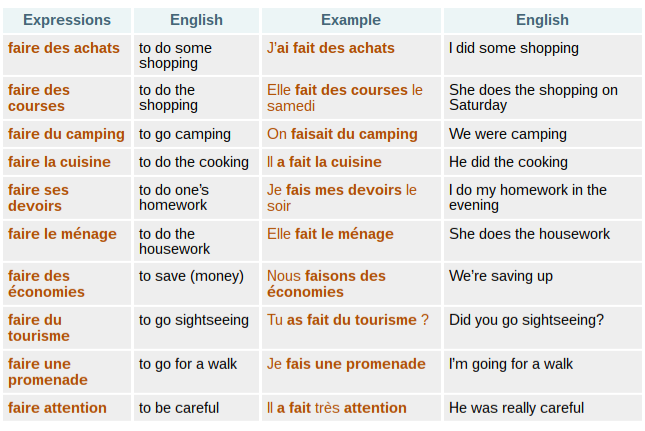The height and width of the screenshot is (431, 645).
Task: Click the "faire du camping" expression
Action: [66, 134]
